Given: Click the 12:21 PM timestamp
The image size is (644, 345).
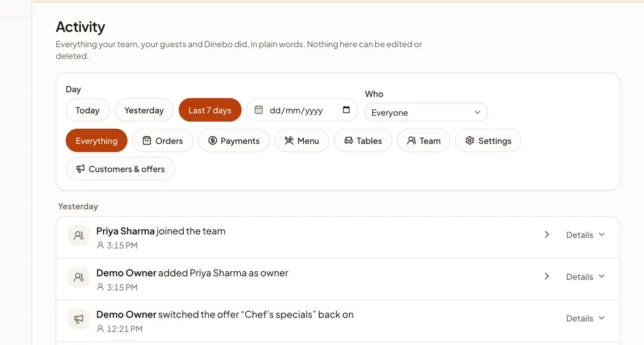Looking at the screenshot, I should (x=125, y=329).
